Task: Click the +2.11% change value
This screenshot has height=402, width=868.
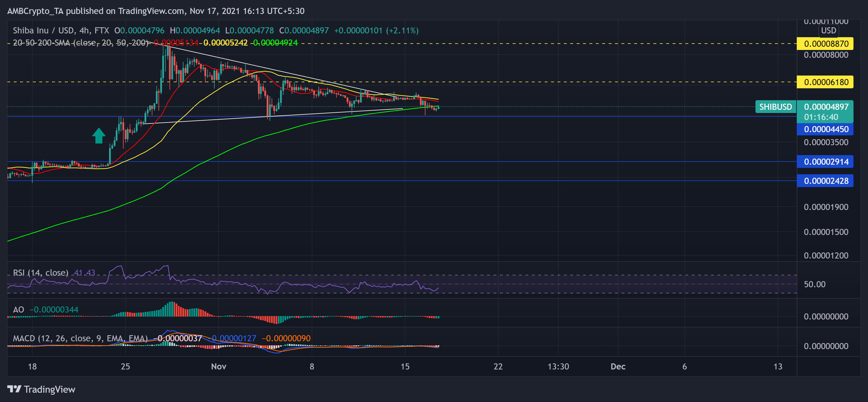Action: [x=402, y=30]
